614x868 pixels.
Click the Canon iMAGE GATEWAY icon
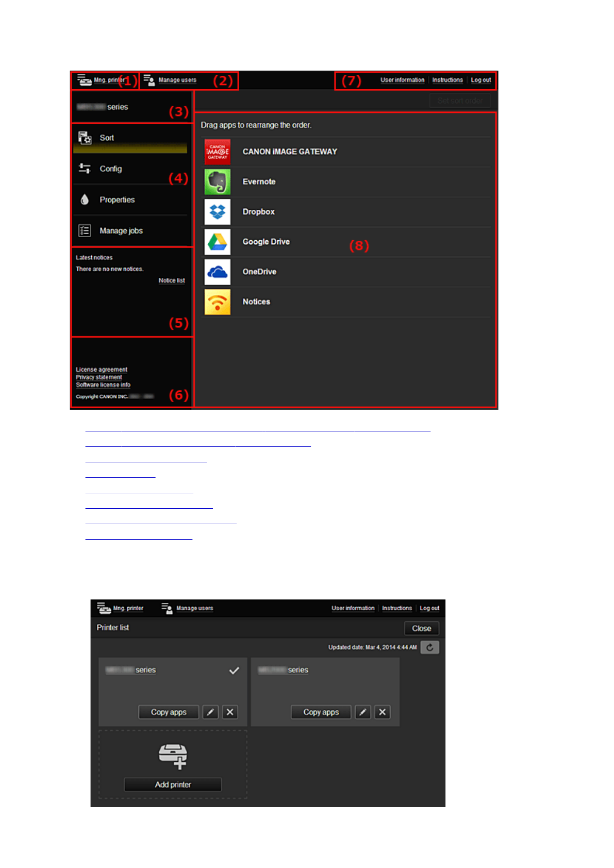coord(217,152)
